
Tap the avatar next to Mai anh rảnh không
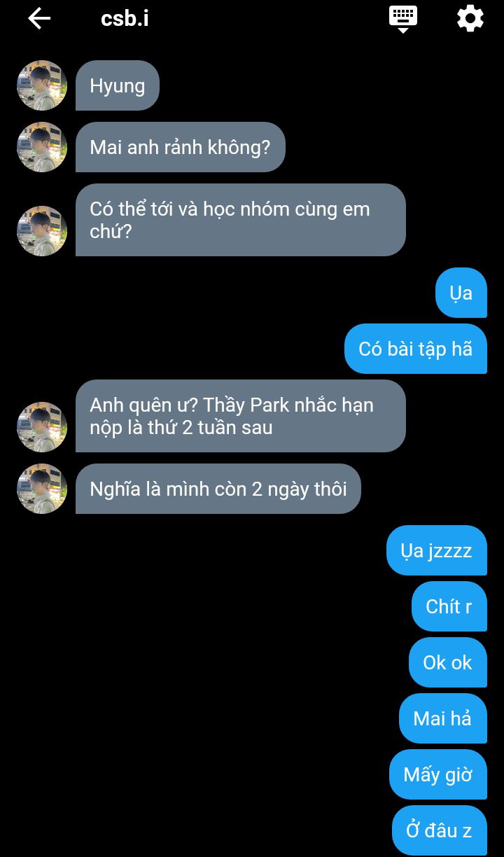(42, 147)
